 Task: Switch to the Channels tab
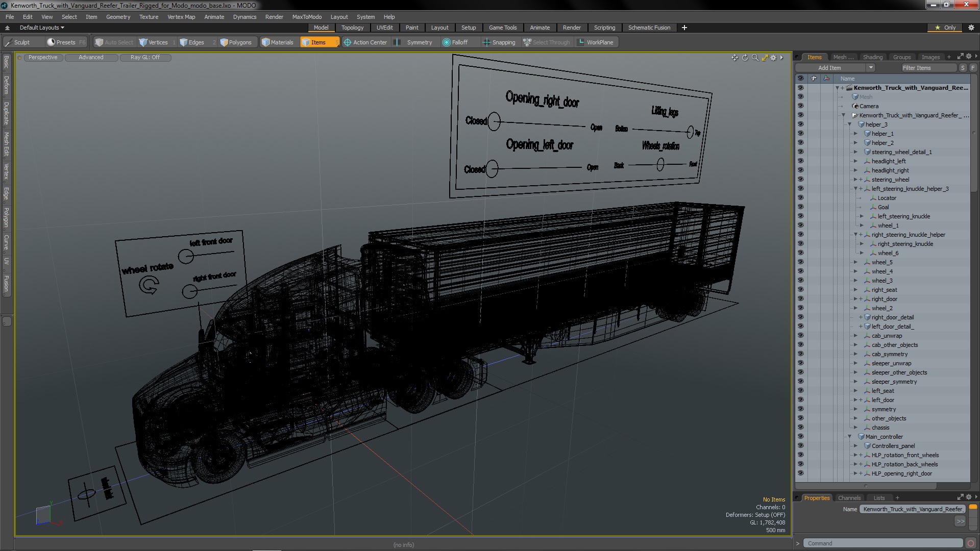(849, 498)
